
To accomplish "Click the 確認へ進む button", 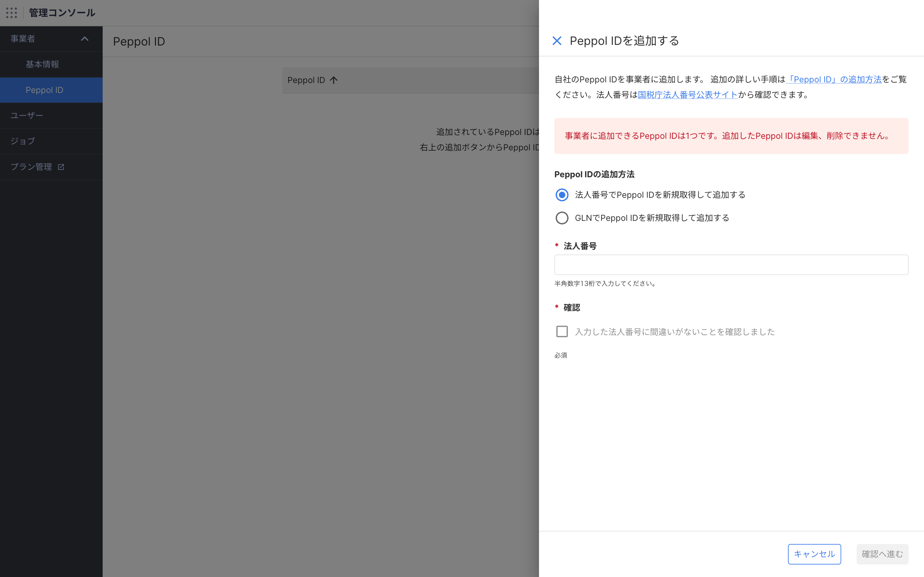I will 882,554.
